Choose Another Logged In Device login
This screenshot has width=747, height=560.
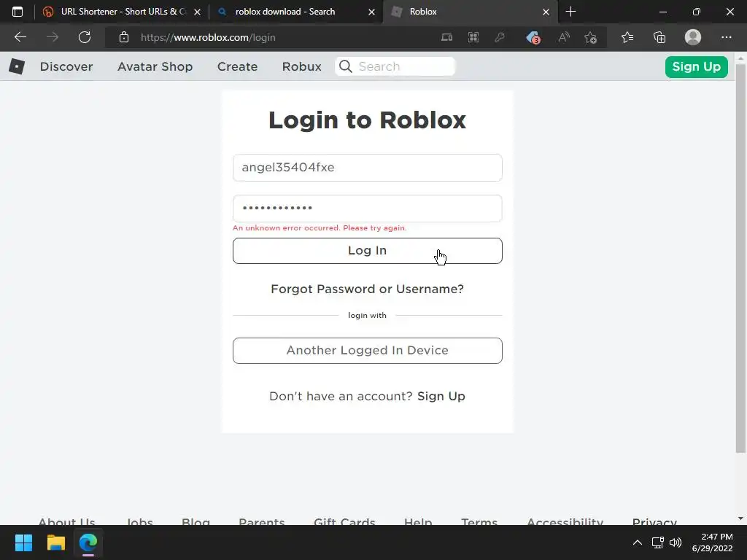(368, 351)
